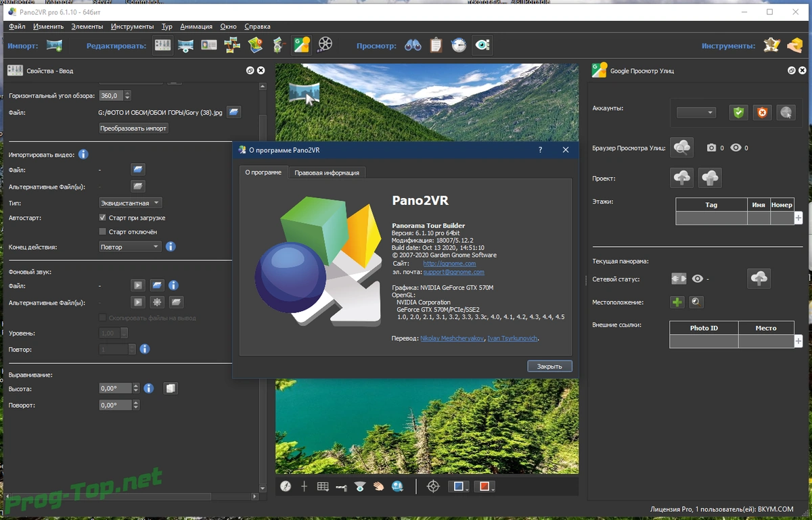Open the Файл menu

click(x=17, y=26)
